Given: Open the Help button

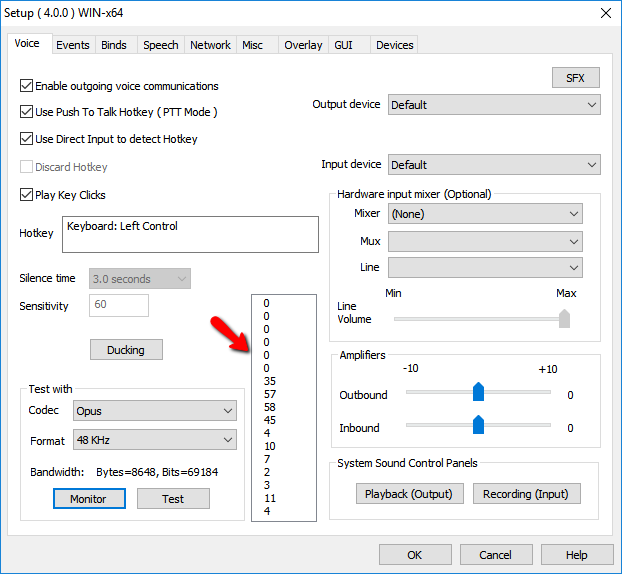Looking at the screenshot, I should click(x=577, y=555).
